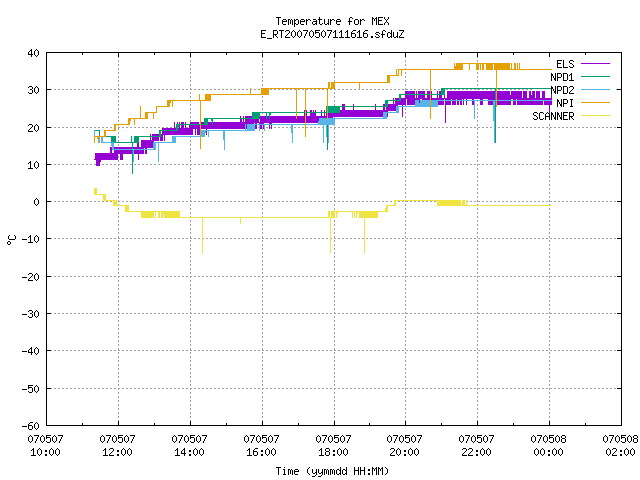640x480 pixels.
Task: Click the x-axis tick label 070507 20:00
Action: pos(404,446)
